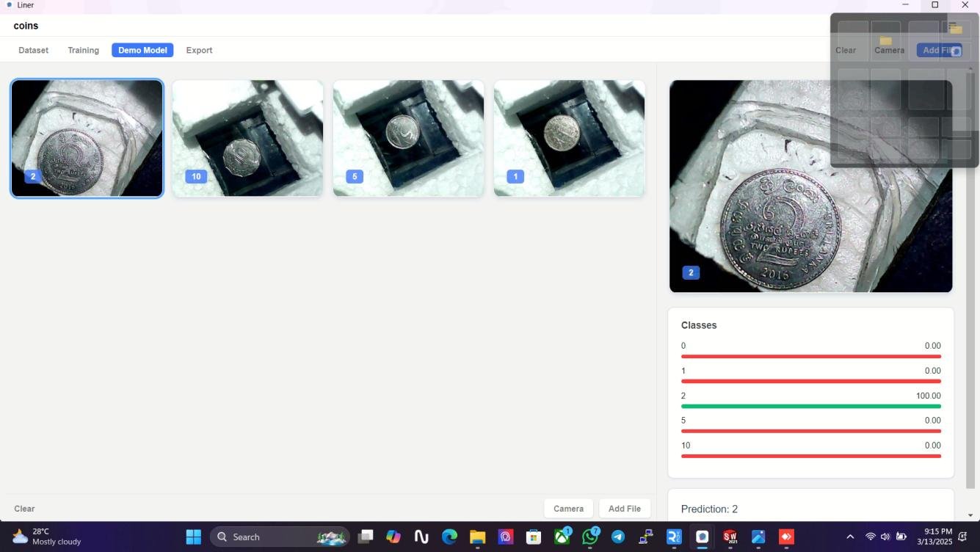Open the clock showing 9:15 PM
Viewport: 980px width, 552px height.
934,537
